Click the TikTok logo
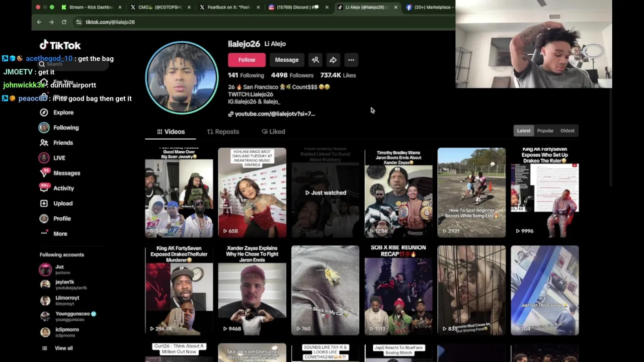Image resolution: width=644 pixels, height=362 pixels. point(60,45)
